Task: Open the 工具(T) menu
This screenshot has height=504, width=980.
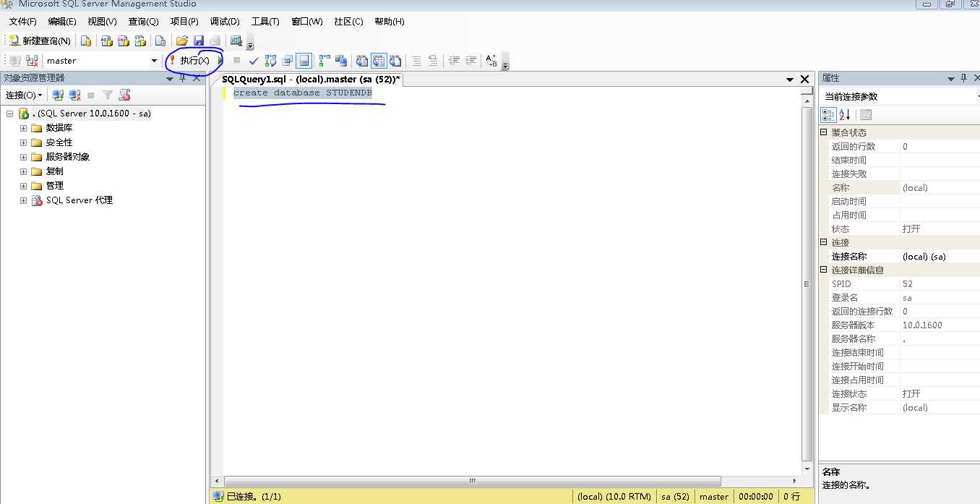Action: point(265,22)
